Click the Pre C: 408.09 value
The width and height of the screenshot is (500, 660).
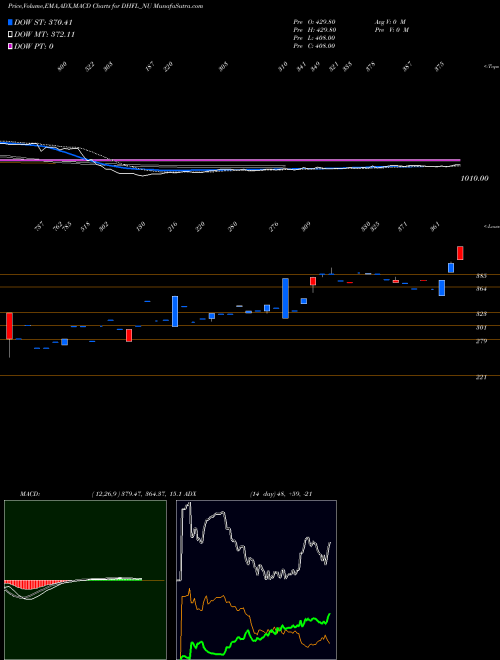(314, 45)
